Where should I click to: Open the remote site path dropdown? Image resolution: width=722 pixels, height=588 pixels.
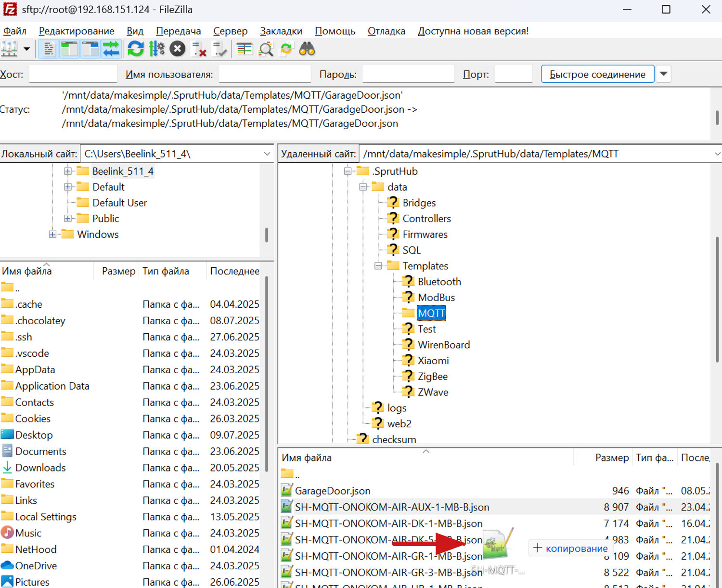(717, 154)
